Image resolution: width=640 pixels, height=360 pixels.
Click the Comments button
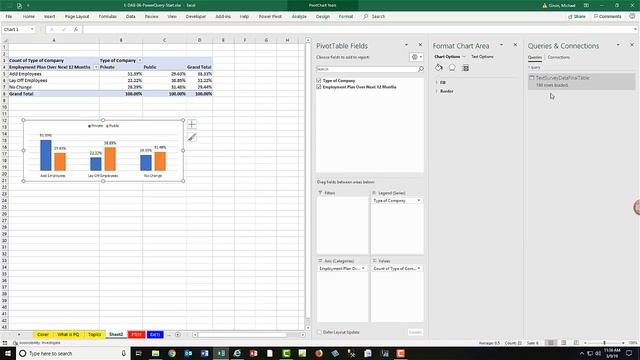607,17
